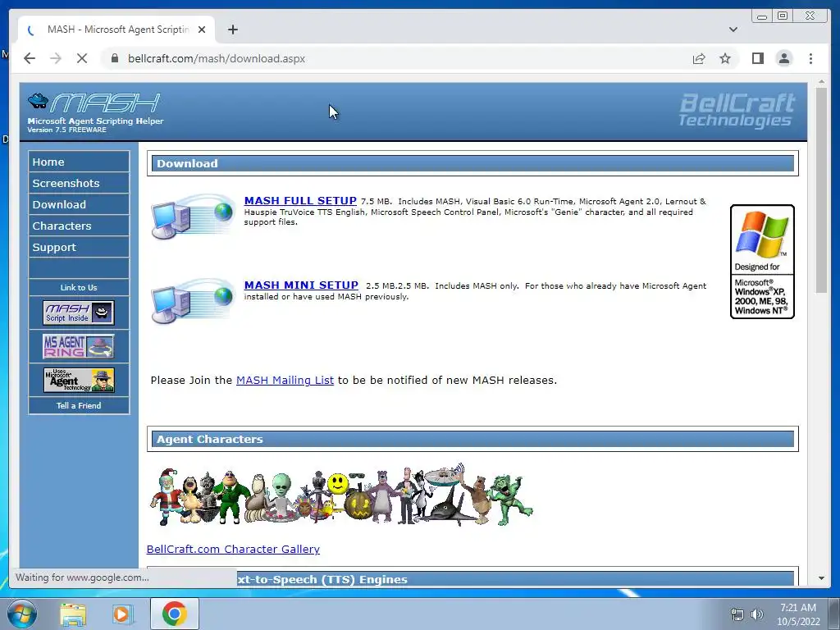The image size is (840, 630).
Task: Open the Download menu item
Action: pyautogui.click(x=79, y=204)
